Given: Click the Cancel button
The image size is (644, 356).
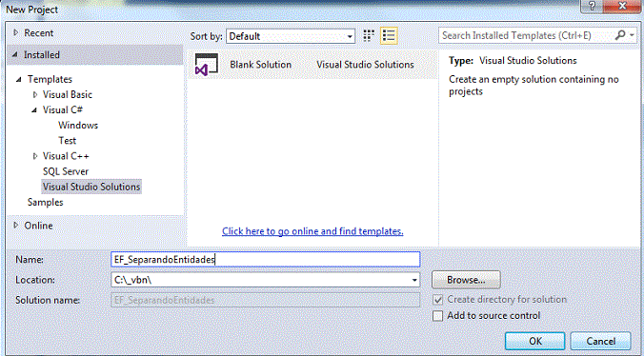Looking at the screenshot, I should tap(600, 341).
